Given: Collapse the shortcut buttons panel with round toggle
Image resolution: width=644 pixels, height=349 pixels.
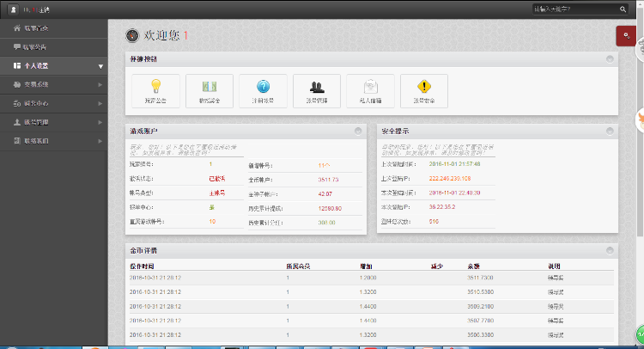Looking at the screenshot, I should 610,58.
